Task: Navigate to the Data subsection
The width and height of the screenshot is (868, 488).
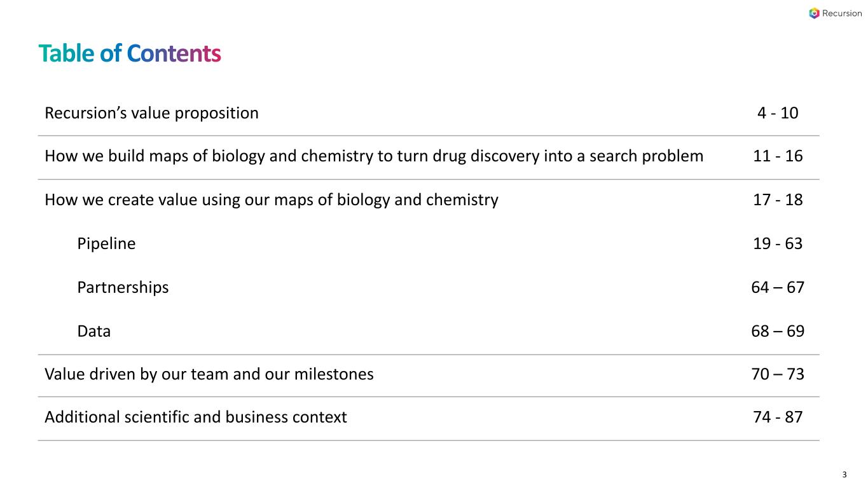Action: pos(93,331)
